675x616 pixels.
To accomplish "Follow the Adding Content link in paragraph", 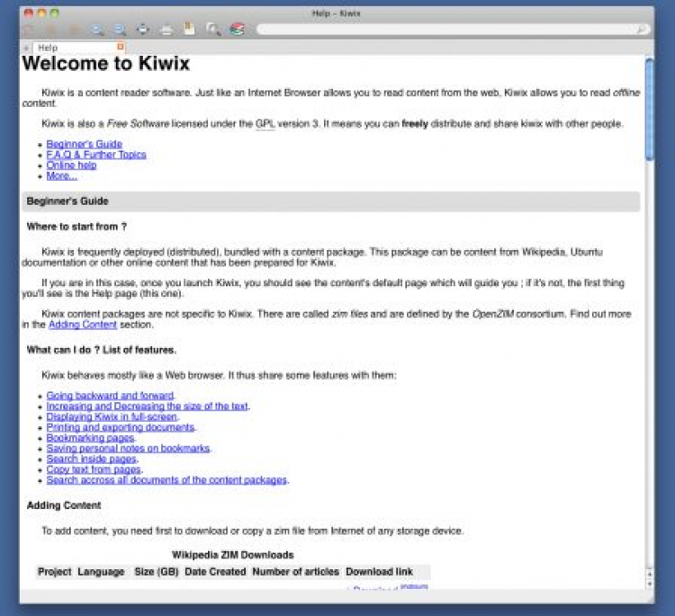I will coord(83,325).
